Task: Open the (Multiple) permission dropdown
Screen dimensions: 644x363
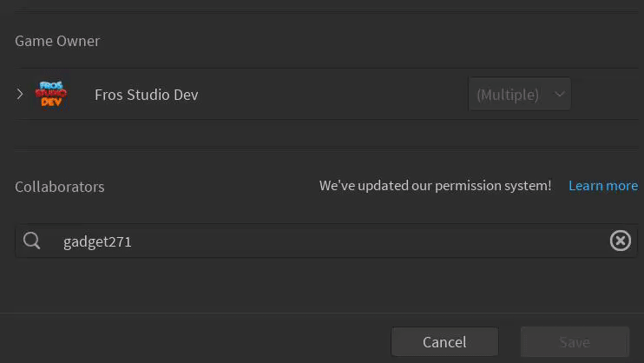Action: coord(519,94)
